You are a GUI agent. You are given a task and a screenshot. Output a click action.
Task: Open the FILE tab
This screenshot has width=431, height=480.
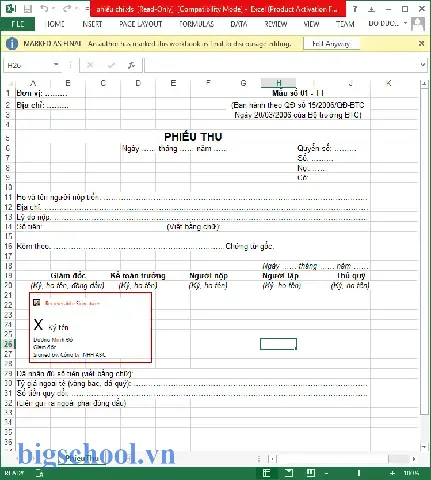click(x=18, y=24)
